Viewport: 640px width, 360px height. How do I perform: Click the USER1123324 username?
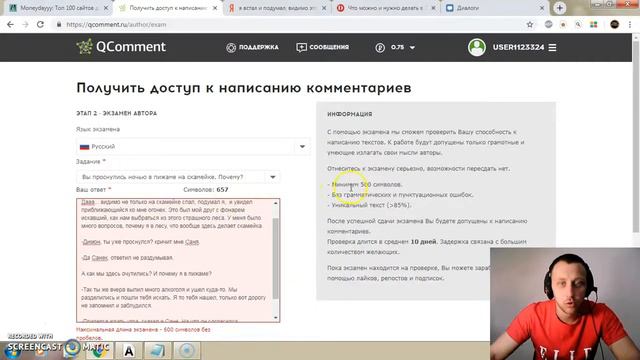click(518, 47)
